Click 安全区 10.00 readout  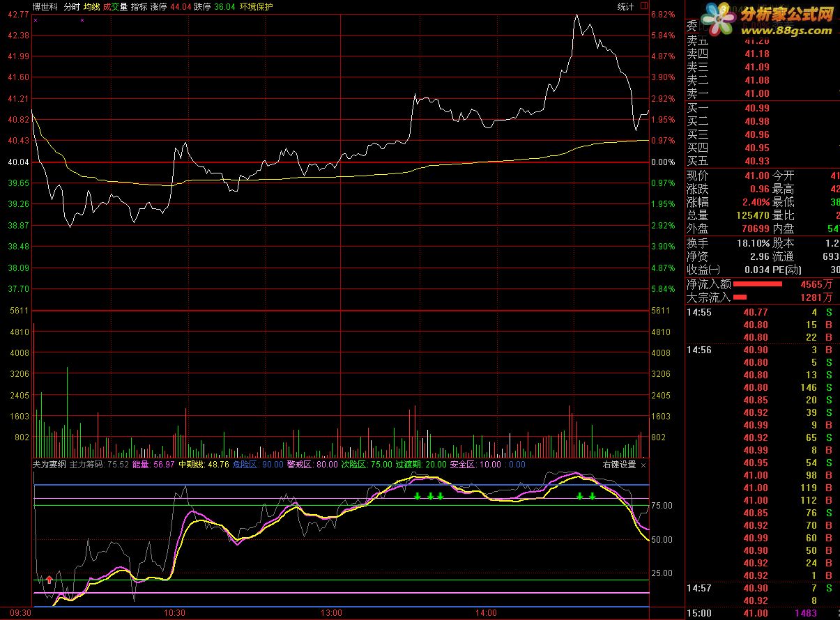[475, 465]
